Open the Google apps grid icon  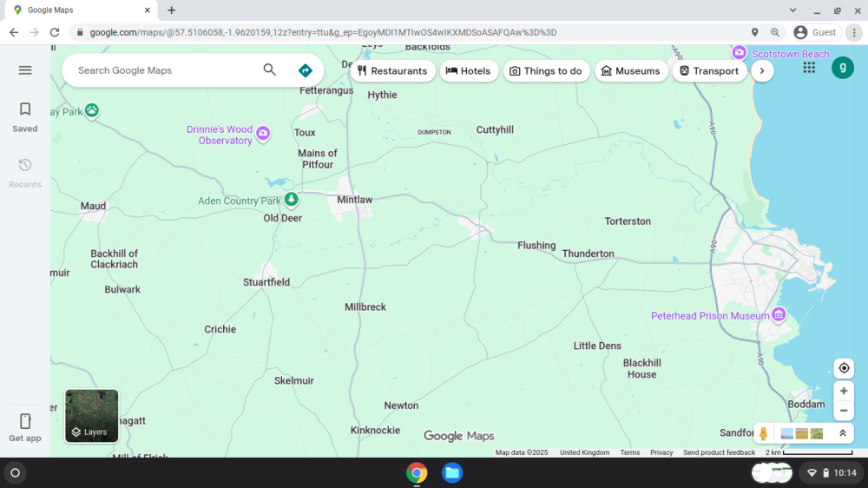[x=809, y=68]
